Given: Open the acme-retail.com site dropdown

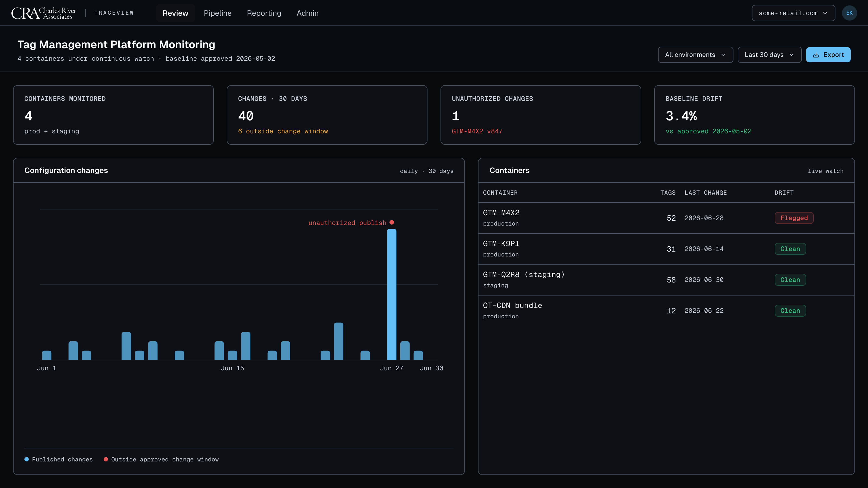Looking at the screenshot, I should (x=793, y=13).
